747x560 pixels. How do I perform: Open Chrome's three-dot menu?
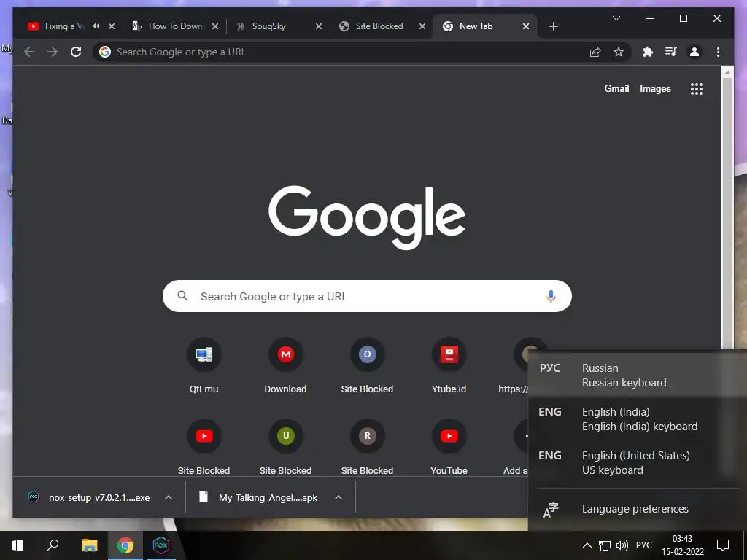[x=718, y=52]
